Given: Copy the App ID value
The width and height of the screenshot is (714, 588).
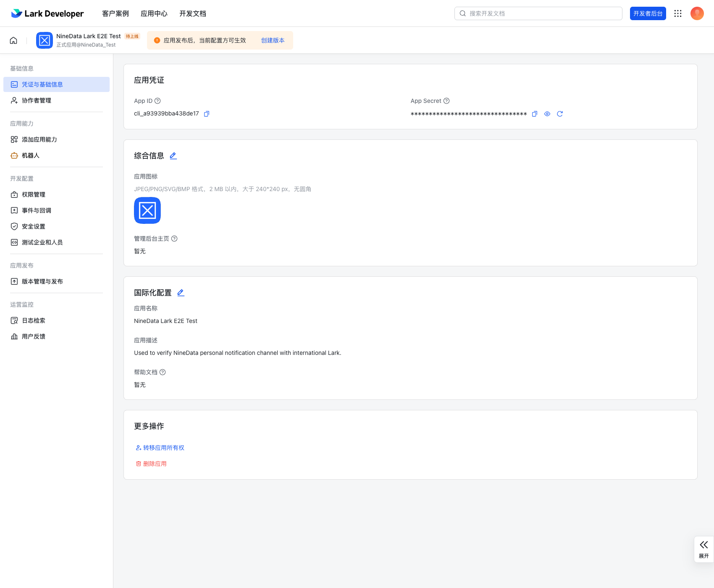Looking at the screenshot, I should coord(206,113).
